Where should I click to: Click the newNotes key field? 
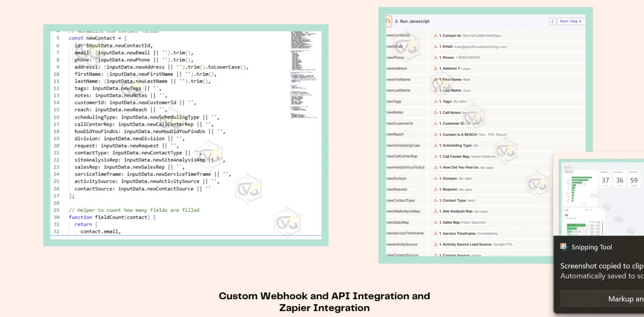coord(406,113)
